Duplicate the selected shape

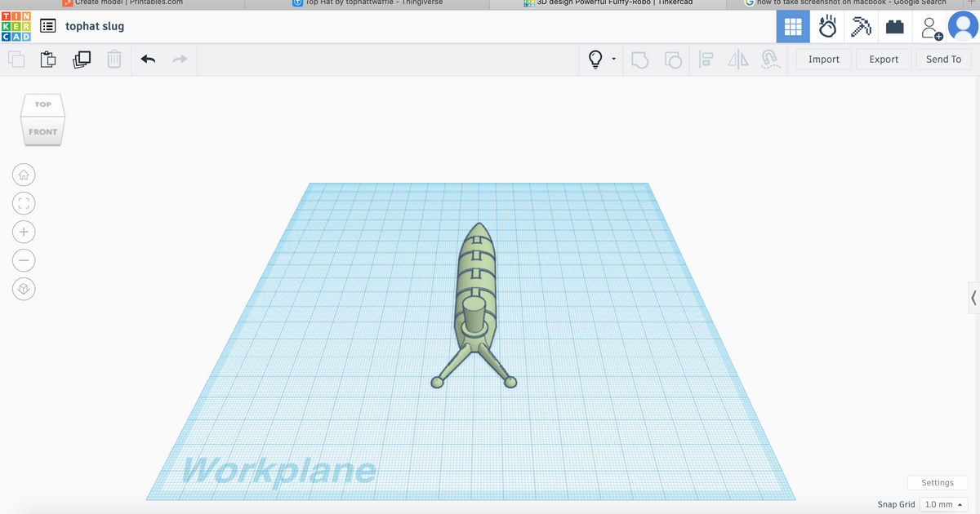click(x=81, y=59)
